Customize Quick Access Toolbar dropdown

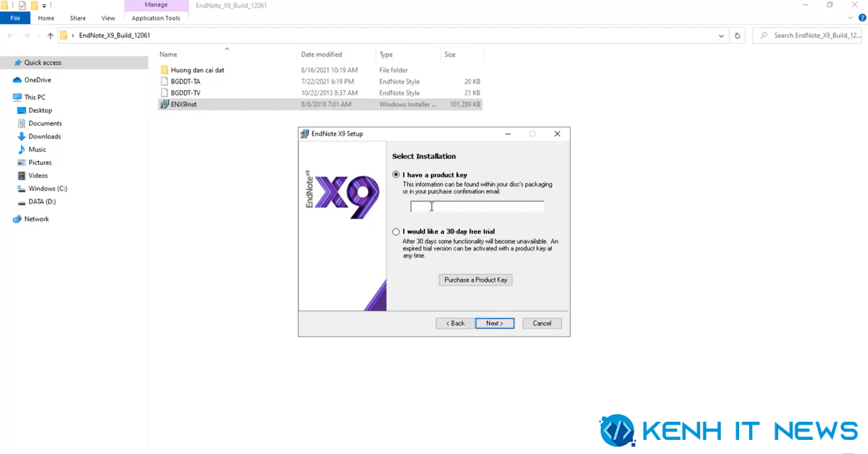44,5
